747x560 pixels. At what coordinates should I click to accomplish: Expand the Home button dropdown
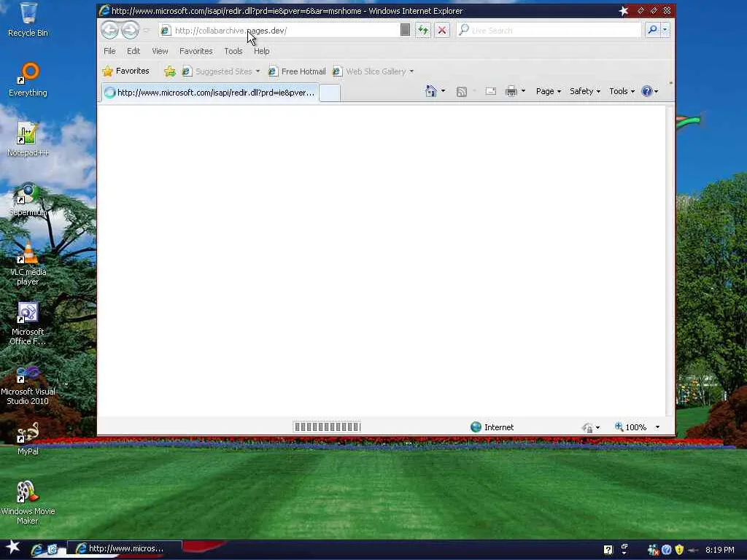tap(443, 91)
